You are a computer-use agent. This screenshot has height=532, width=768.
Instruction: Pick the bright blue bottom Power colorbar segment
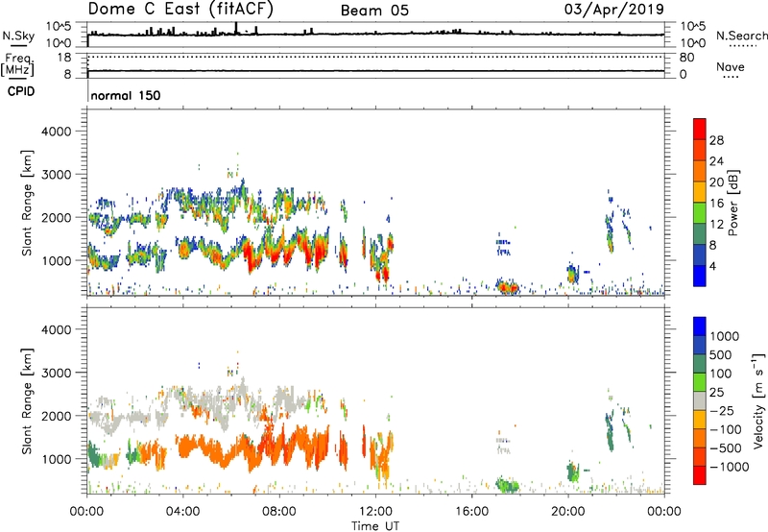click(700, 277)
